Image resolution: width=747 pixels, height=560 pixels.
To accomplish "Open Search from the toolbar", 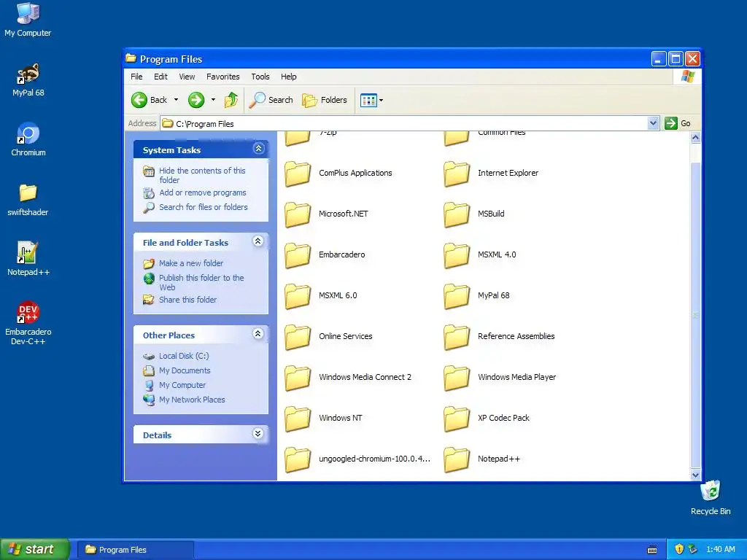I will coord(271,100).
